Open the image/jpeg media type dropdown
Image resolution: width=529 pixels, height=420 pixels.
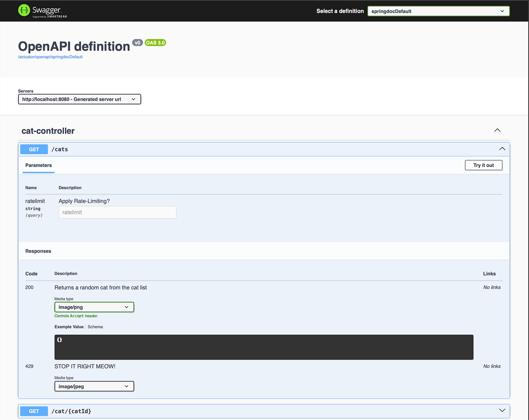(x=94, y=386)
